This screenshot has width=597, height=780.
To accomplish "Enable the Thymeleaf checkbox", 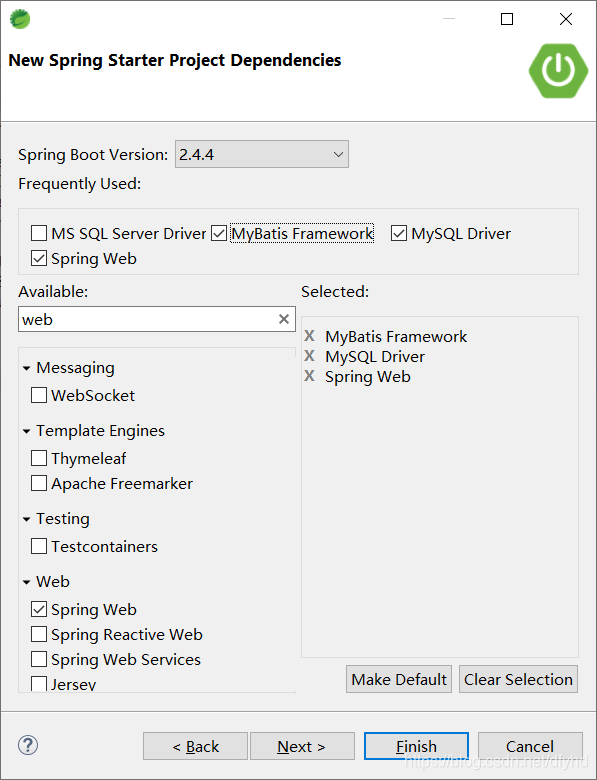I will (39, 458).
